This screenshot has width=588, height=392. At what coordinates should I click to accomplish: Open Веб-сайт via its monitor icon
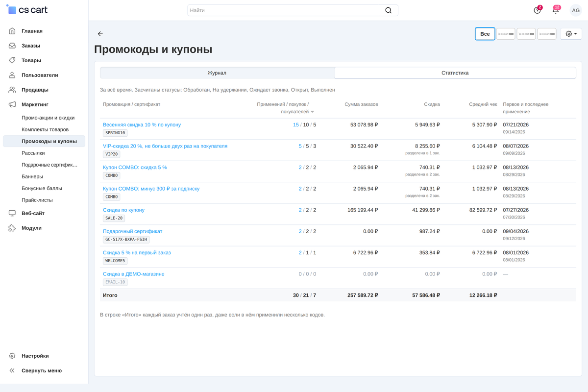pyautogui.click(x=12, y=213)
